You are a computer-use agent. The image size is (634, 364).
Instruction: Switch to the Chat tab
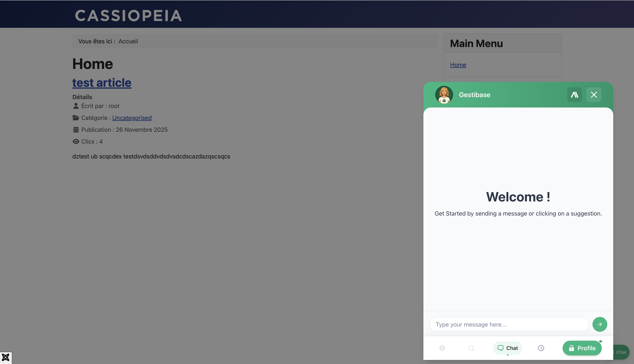coord(508,348)
